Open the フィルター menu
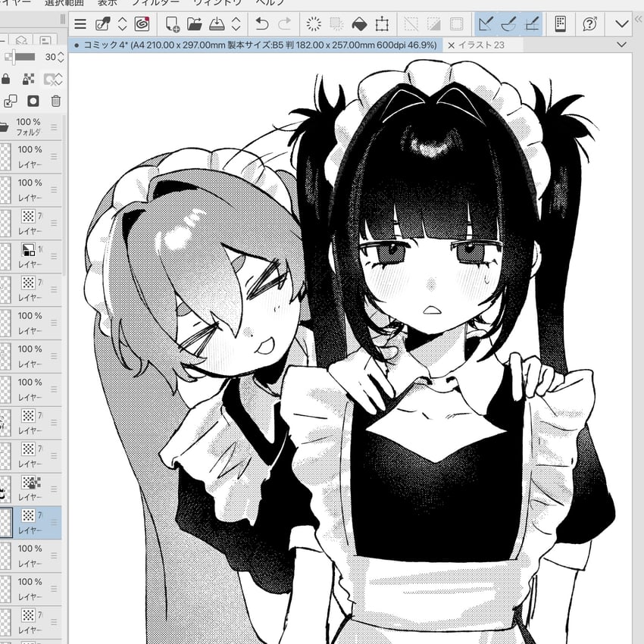Screen dimensions: 644x644 [155, 3]
